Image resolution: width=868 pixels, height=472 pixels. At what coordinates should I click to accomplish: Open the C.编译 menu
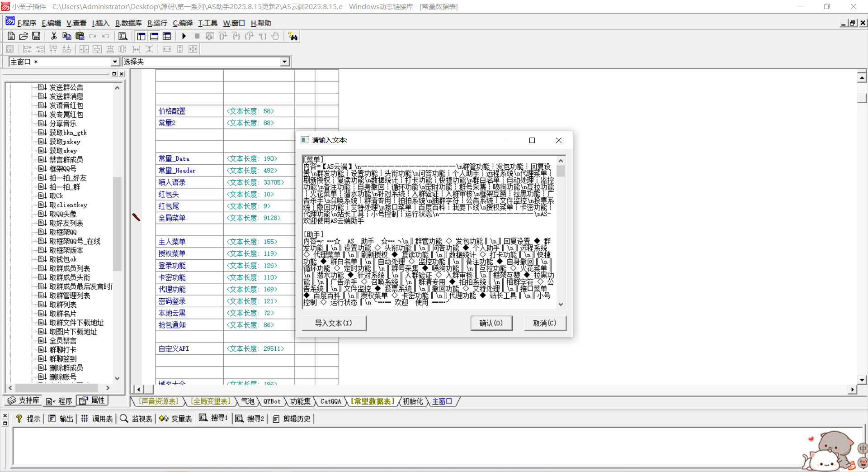pos(183,23)
